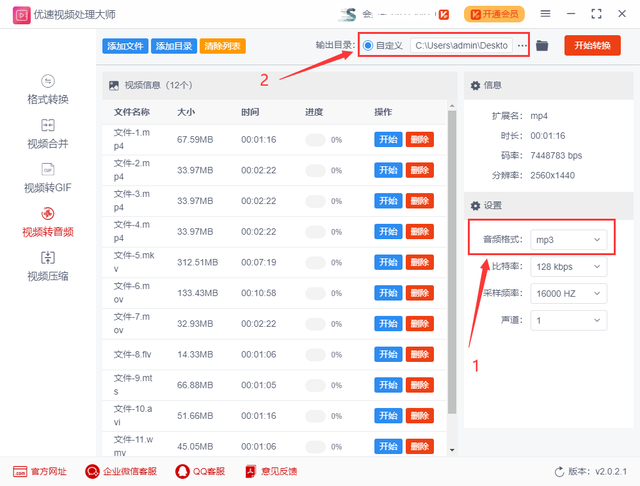This screenshot has width=640, height=486.
Task: Click the progress bar of 文件-1.mp4
Action: coord(315,140)
